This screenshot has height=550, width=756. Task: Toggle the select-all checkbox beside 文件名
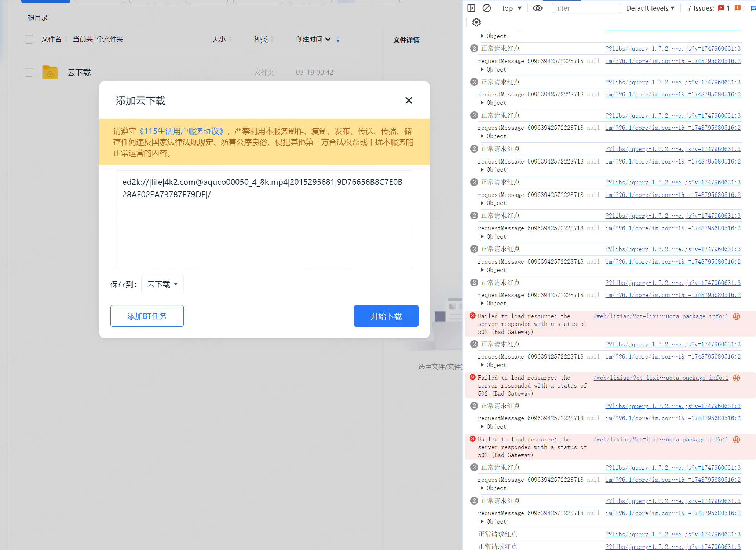pos(29,39)
